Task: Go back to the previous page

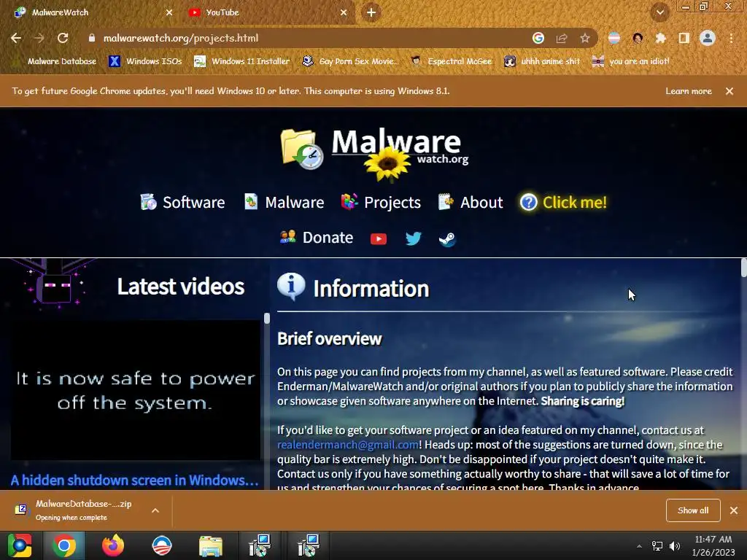Action: pos(16,38)
